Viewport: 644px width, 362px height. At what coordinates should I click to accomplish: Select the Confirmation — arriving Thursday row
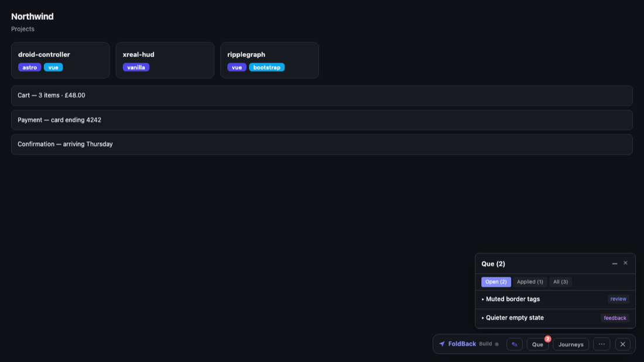322,144
